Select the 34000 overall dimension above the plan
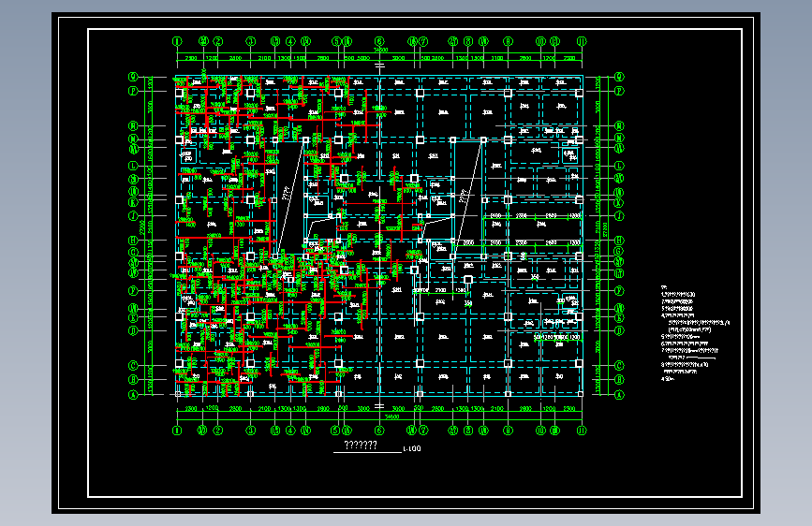The height and width of the screenshot is (526, 812). click(x=380, y=51)
